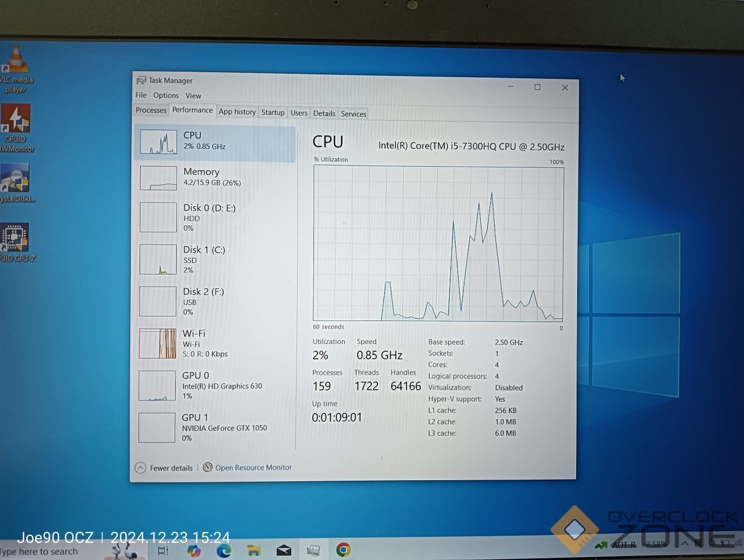744x560 pixels.
Task: Select GPU 1 NVIDIA GeForce GTX 1050
Action: pyautogui.click(x=215, y=427)
